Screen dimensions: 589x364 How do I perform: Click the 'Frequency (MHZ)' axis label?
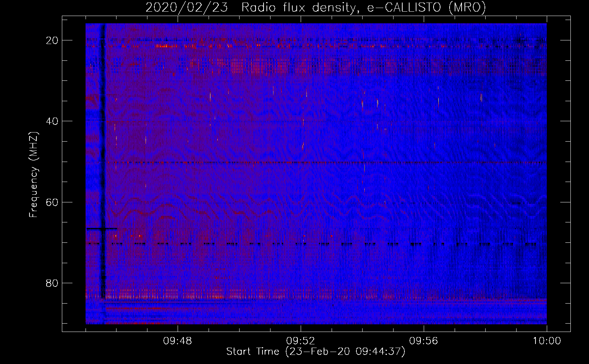click(33, 175)
